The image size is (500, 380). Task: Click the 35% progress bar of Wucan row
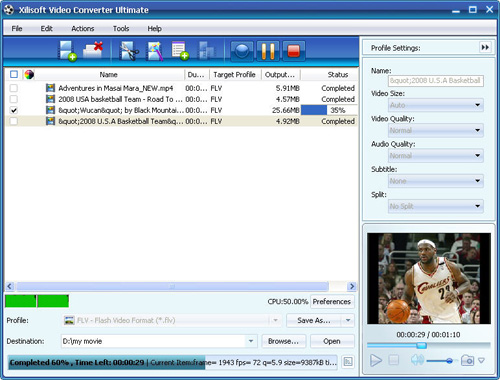[x=329, y=110]
